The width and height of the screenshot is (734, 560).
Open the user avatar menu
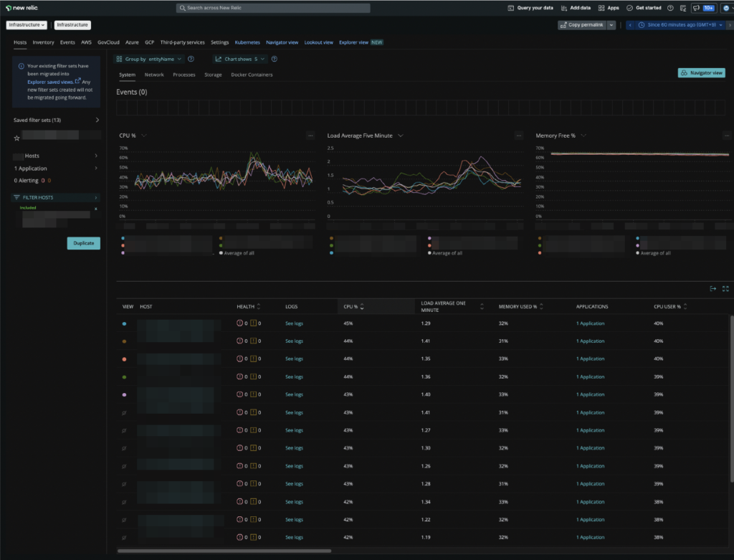pyautogui.click(x=727, y=8)
